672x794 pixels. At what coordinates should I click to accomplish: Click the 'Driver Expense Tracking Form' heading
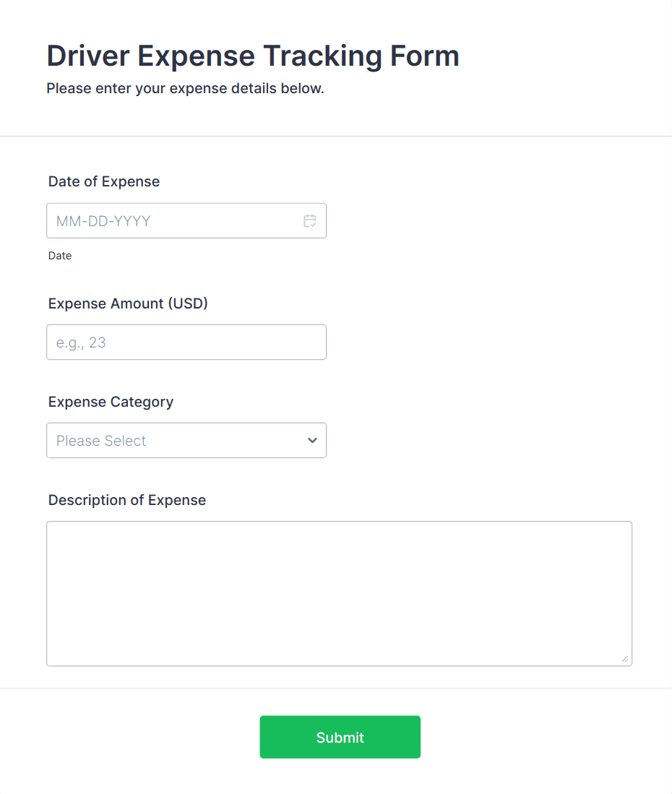pyautogui.click(x=253, y=56)
